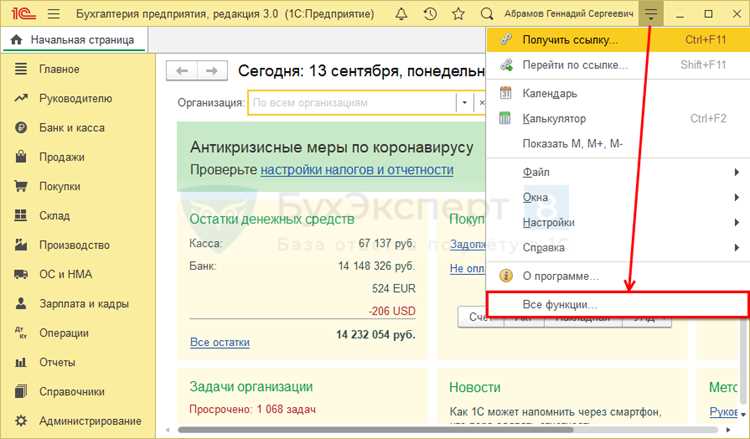Open the Все остатки link
Image resolution: width=750 pixels, height=439 pixels.
[x=220, y=342]
